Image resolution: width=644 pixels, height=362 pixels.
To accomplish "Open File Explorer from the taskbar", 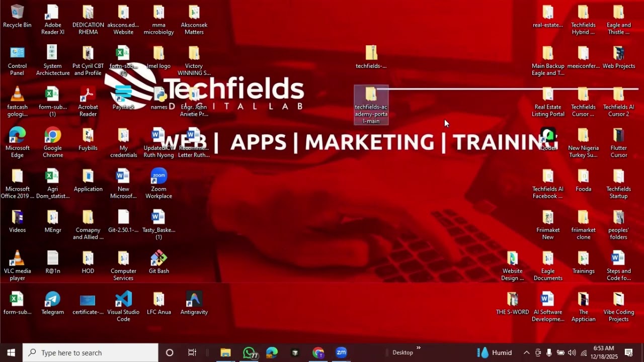I will pyautogui.click(x=225, y=352).
